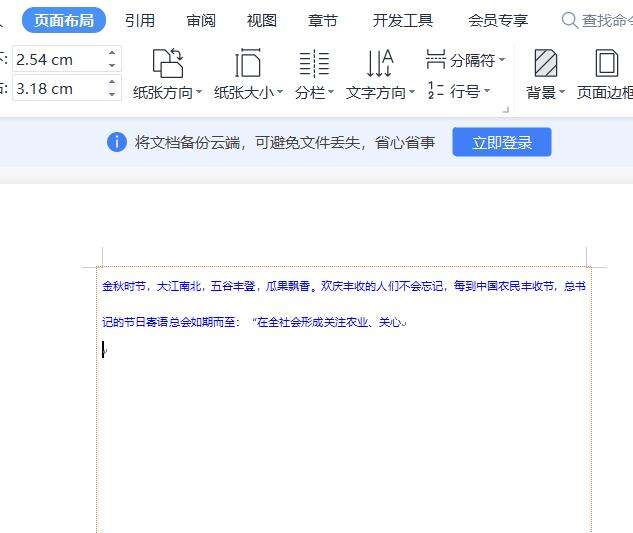Image resolution: width=633 pixels, height=533 pixels.
Task: Open the page setup dialog launcher
Action: point(505,109)
